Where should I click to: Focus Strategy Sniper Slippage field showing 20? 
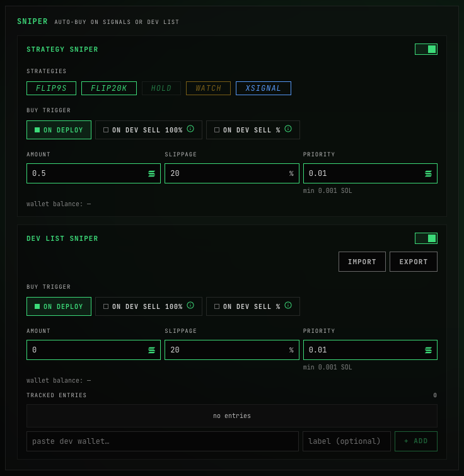232,173
